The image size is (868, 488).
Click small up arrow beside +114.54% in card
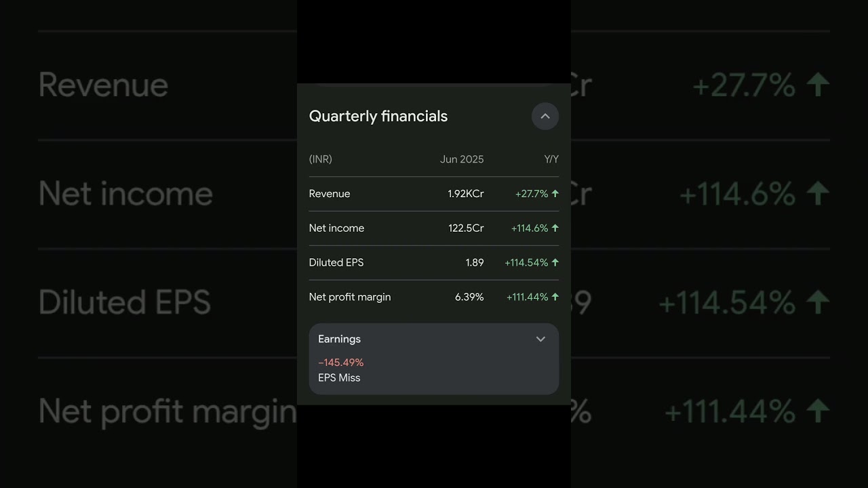click(555, 262)
